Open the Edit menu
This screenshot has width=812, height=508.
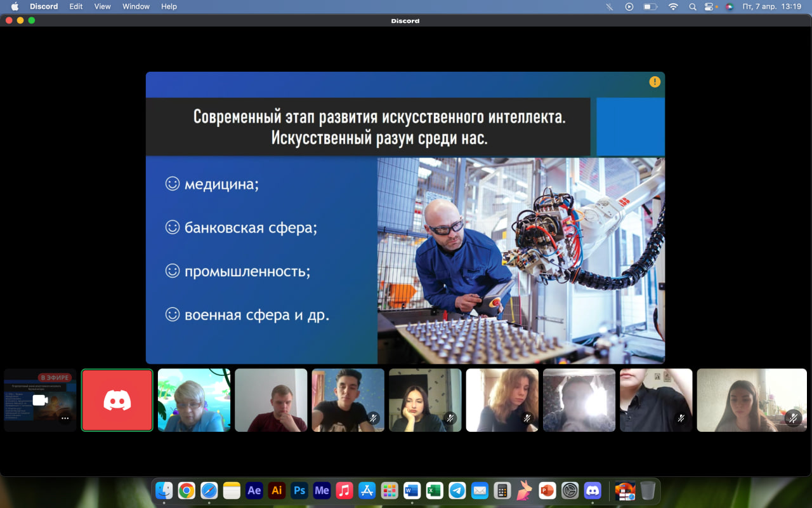click(x=76, y=6)
